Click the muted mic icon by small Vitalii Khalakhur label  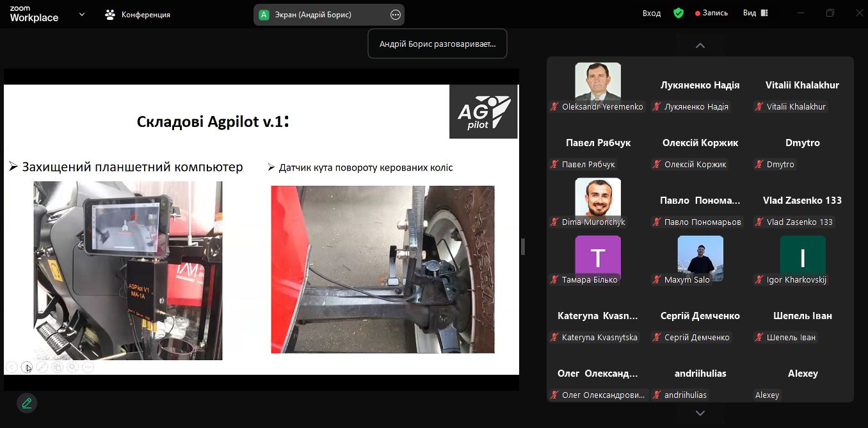tap(759, 107)
